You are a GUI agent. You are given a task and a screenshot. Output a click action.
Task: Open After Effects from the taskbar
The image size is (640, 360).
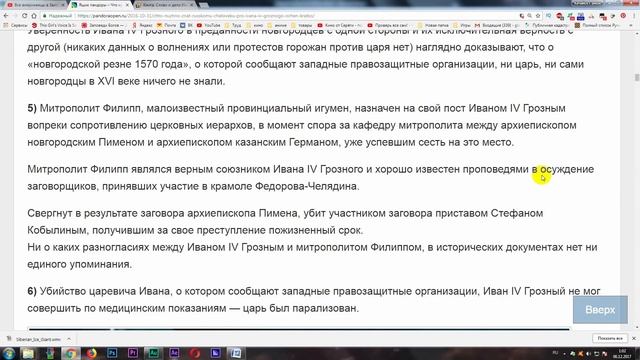174,353
